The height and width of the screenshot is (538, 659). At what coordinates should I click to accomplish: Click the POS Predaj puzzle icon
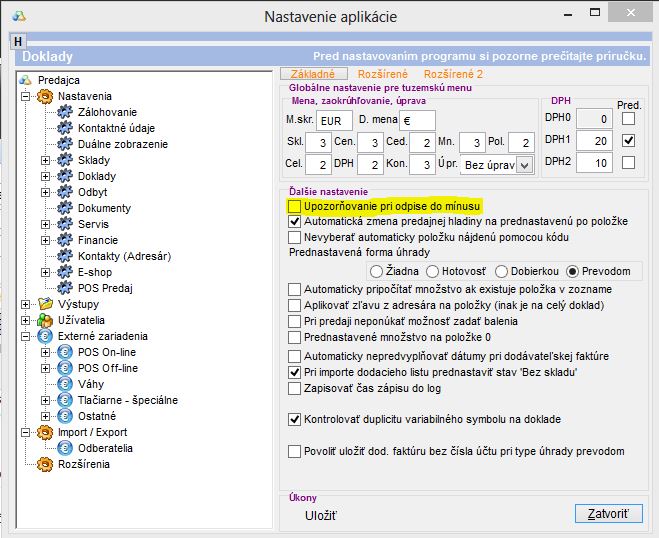65,288
